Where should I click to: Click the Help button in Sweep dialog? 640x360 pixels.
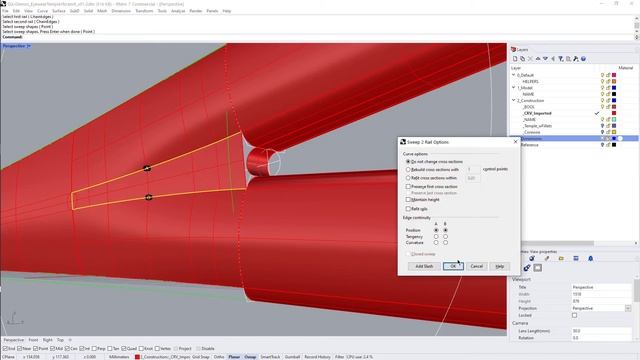pyautogui.click(x=500, y=266)
